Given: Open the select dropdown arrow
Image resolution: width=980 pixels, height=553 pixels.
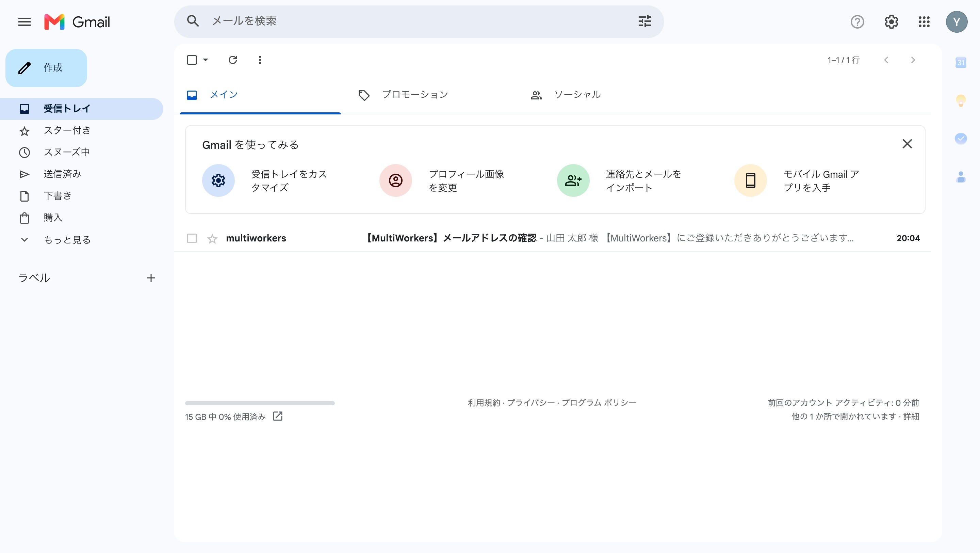Looking at the screenshot, I should (x=206, y=60).
